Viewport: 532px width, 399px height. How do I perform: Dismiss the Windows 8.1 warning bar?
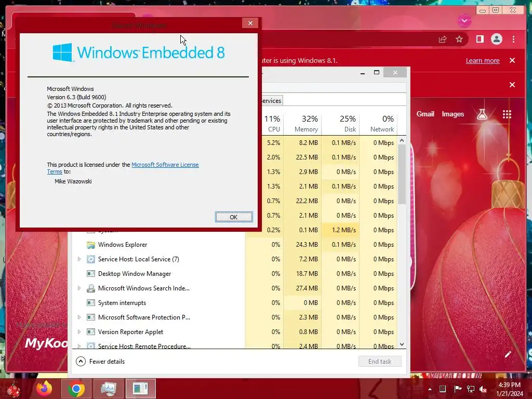coord(512,60)
